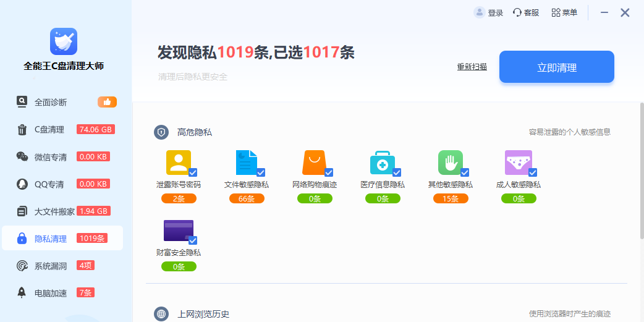Click the file sensitive privacy document icon
The height and width of the screenshot is (322, 644).
tap(246, 163)
